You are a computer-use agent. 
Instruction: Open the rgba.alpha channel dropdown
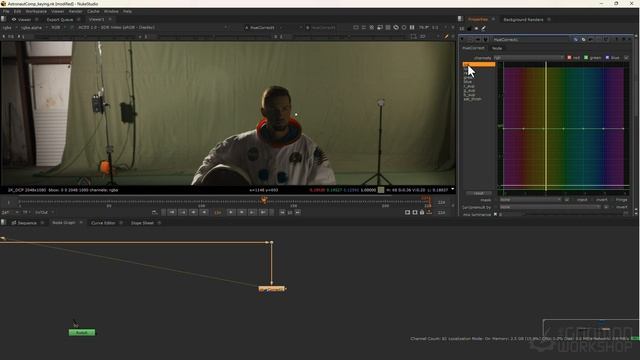(x=33, y=27)
